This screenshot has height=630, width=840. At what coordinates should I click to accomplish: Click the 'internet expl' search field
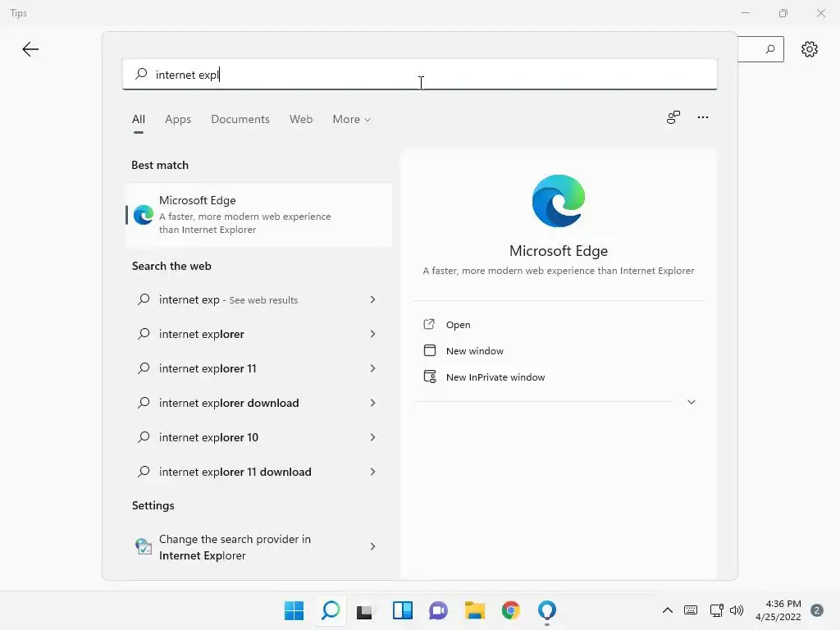click(419, 74)
